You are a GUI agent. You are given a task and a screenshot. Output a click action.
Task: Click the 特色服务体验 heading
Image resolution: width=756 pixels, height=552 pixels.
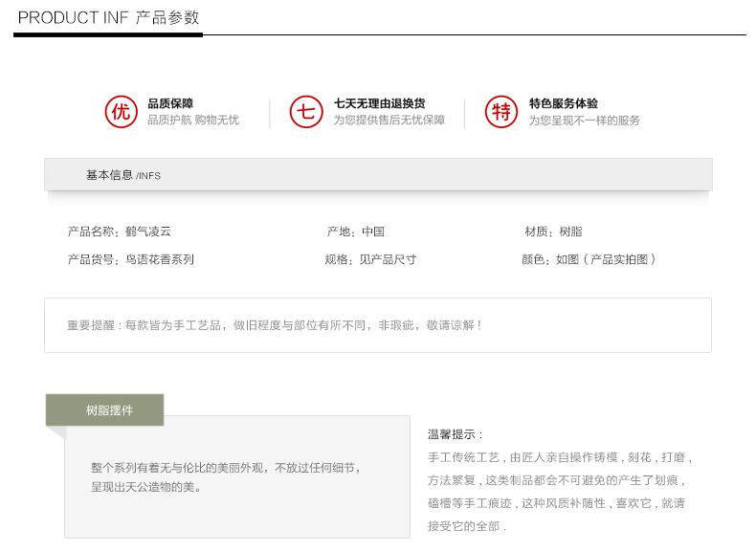[564, 103]
